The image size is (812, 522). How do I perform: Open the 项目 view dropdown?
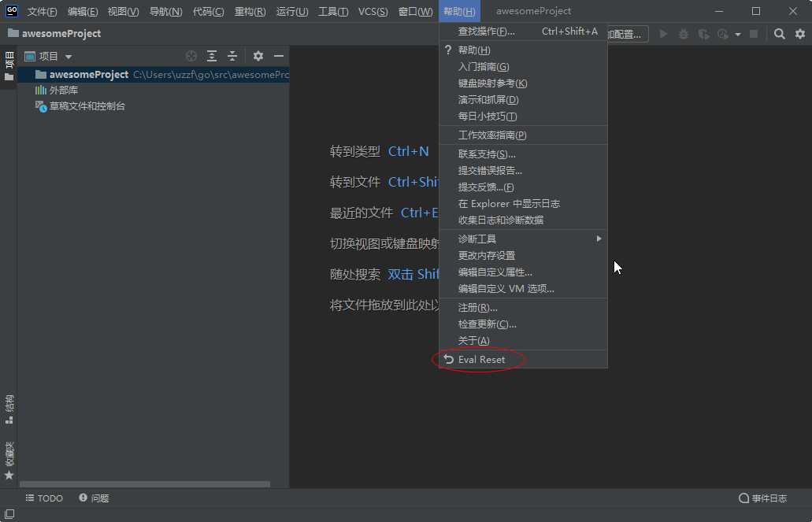(49, 57)
